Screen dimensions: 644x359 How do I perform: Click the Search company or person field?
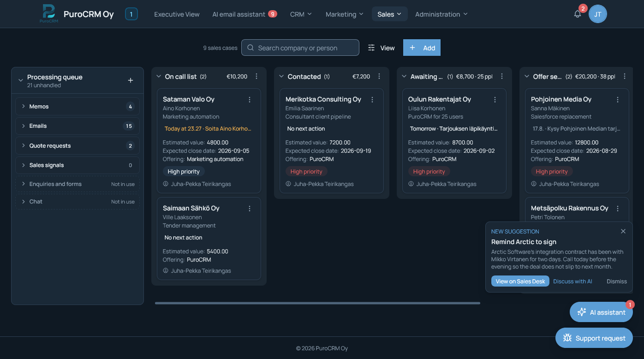[300, 48]
